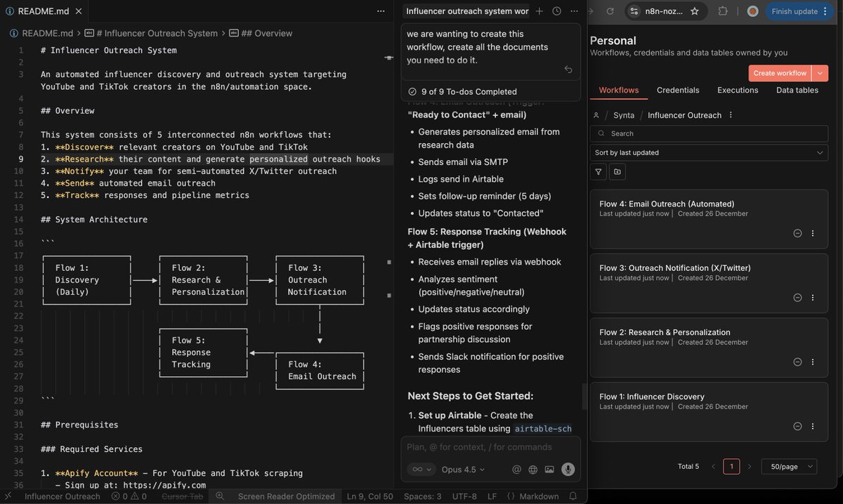Open agent mode infinity dropdown
The image size is (843, 504).
point(421,470)
